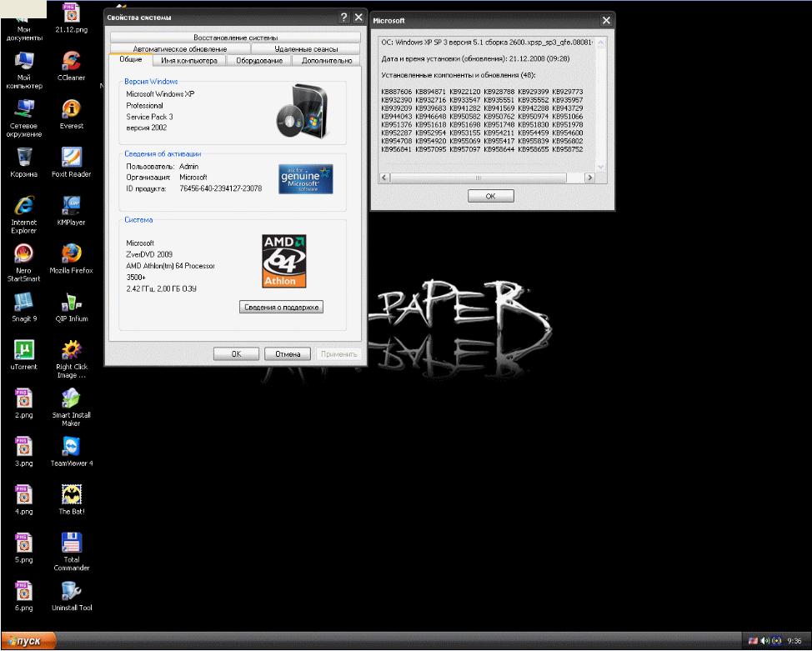The height and width of the screenshot is (651, 812).
Task: Switch to Удаленные сеансы tab
Action: pos(306,48)
